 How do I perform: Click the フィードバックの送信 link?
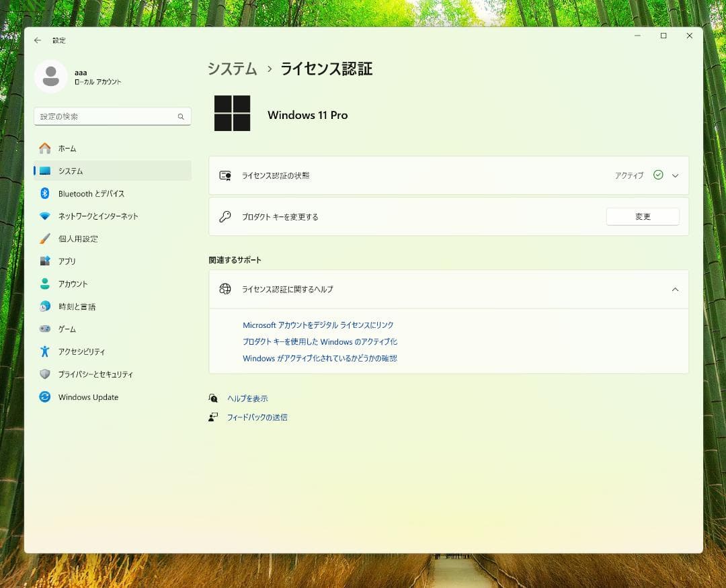pos(257,417)
